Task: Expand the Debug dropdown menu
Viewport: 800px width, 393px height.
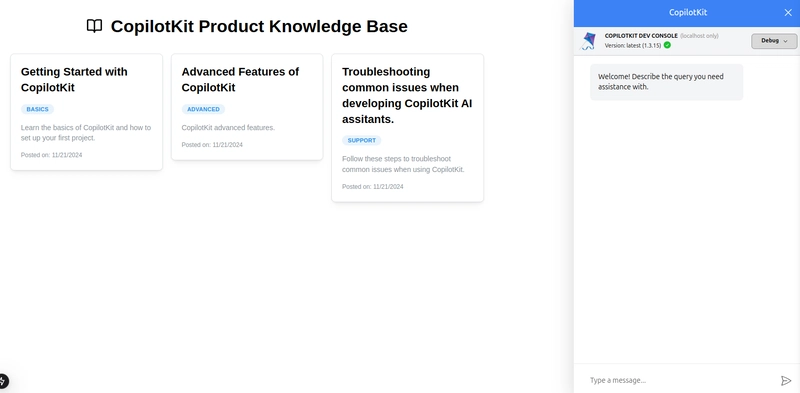Action: click(774, 41)
